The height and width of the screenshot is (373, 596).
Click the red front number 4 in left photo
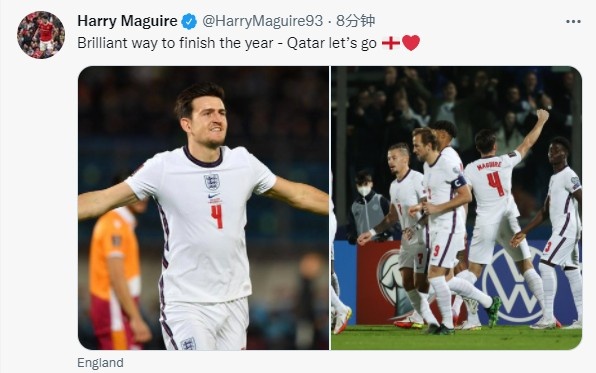click(217, 216)
